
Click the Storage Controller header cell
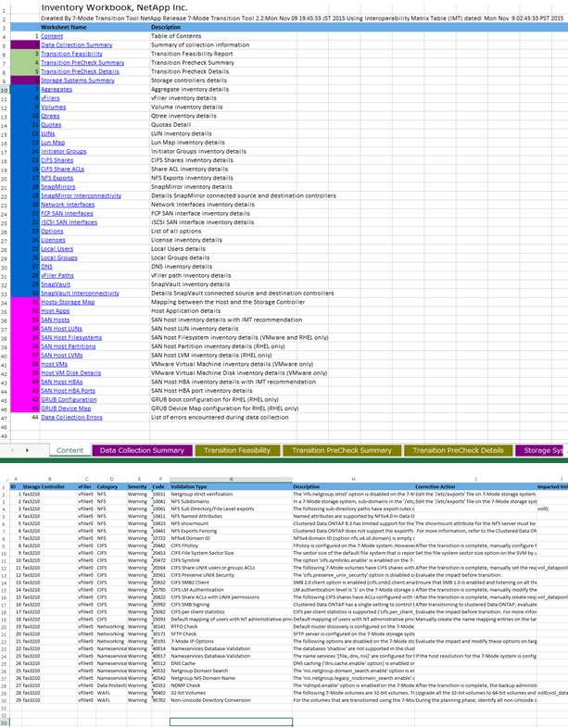49,486
